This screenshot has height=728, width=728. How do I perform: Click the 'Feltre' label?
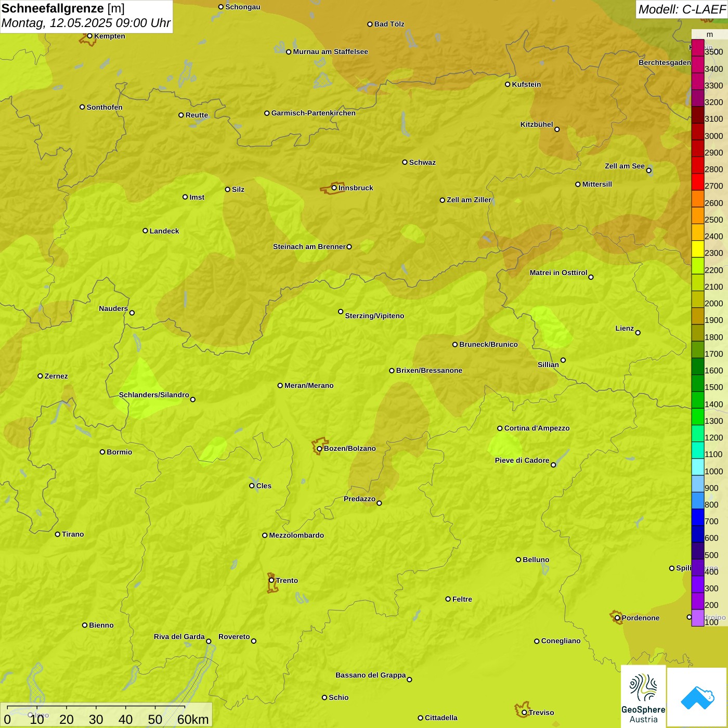(x=462, y=599)
